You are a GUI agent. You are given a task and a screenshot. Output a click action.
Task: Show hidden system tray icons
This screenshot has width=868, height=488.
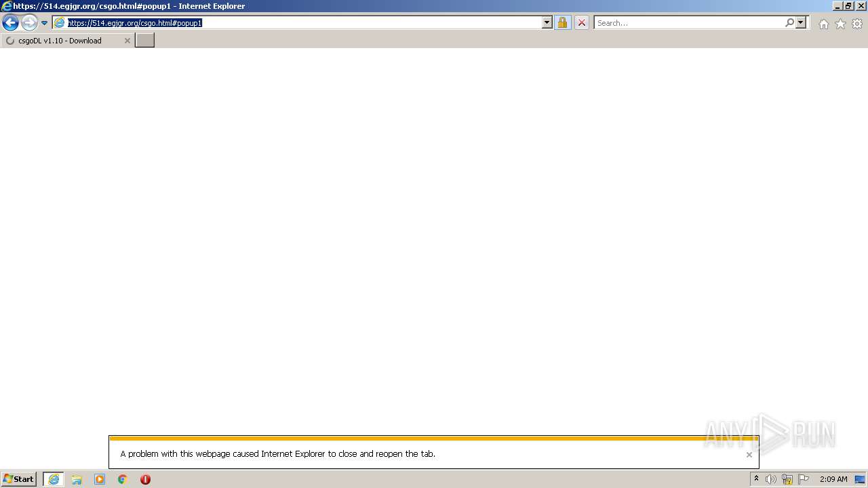[x=756, y=479]
